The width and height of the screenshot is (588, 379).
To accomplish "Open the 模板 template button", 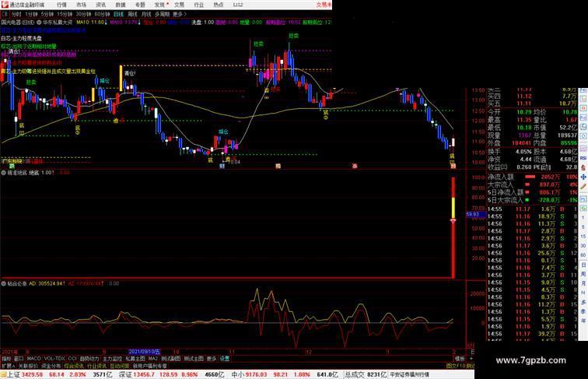I will click(460, 359).
